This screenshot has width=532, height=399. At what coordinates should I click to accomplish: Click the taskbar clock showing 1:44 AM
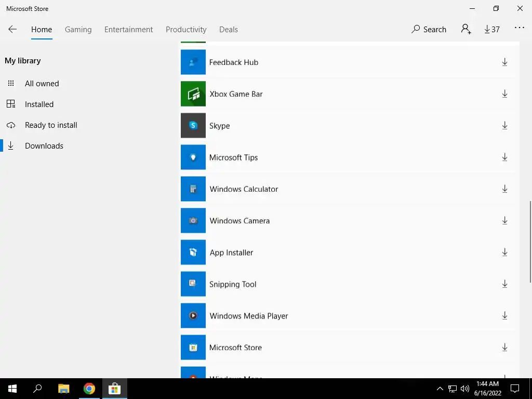487,389
